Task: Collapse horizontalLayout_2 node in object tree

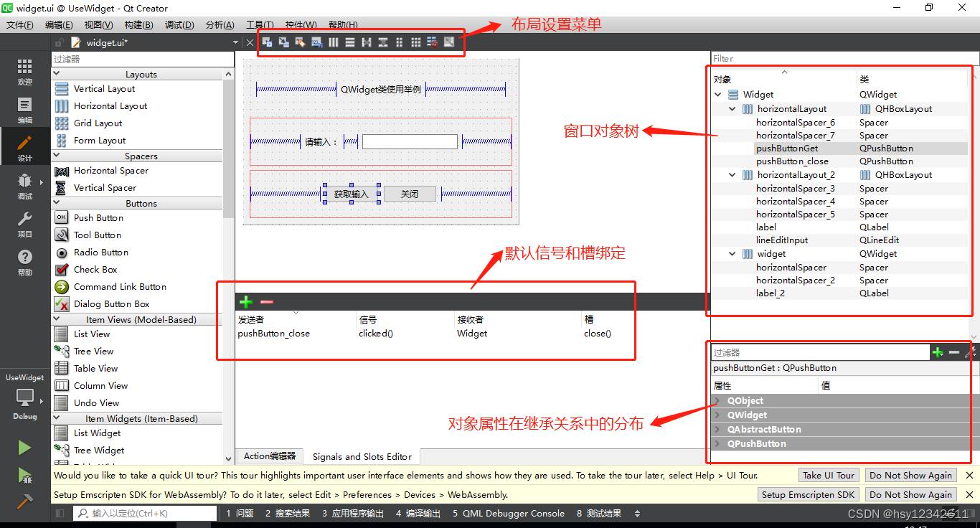Action: (x=732, y=175)
